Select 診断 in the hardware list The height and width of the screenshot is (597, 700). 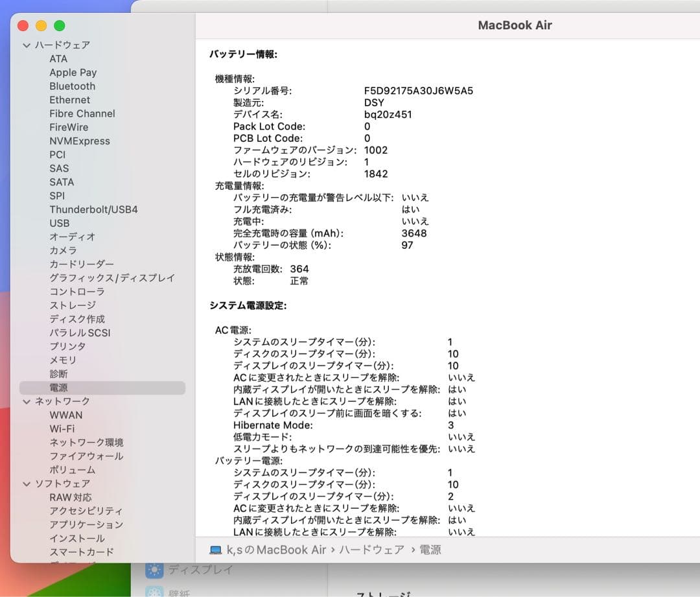(x=59, y=373)
